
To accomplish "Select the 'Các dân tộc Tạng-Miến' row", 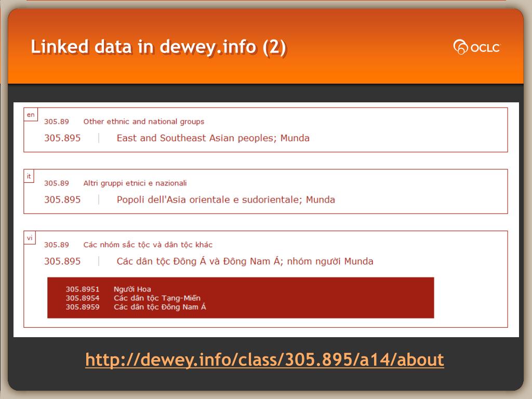I will 157,298.
